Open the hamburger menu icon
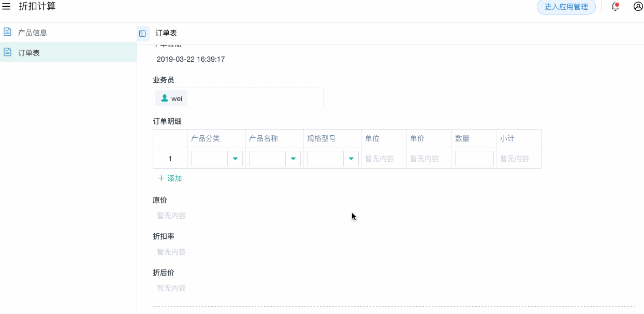Screen dimensions: 644x314 (7, 7)
